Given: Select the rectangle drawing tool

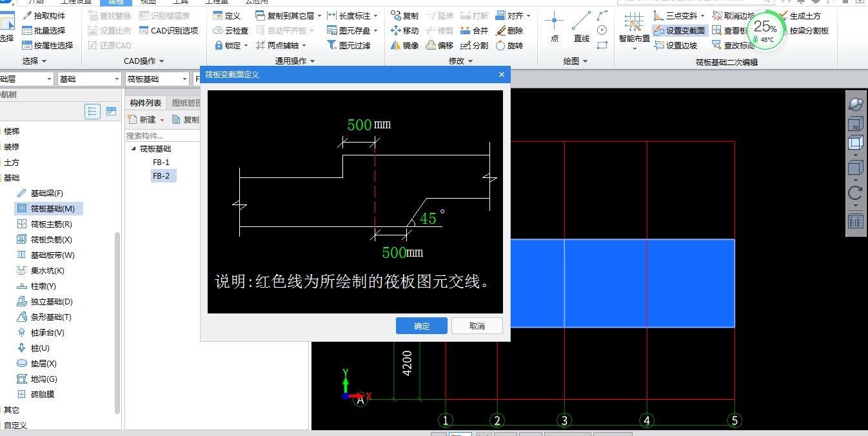Looking at the screenshot, I should [x=602, y=45].
